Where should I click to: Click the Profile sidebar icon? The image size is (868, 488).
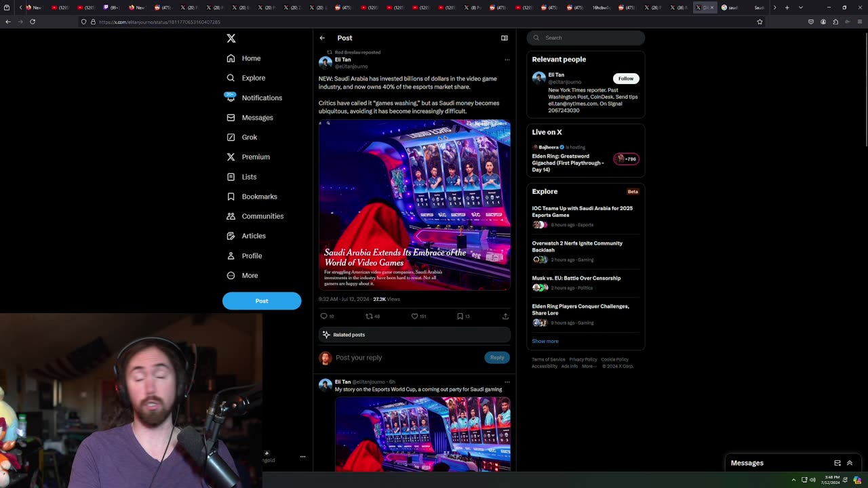pos(231,256)
